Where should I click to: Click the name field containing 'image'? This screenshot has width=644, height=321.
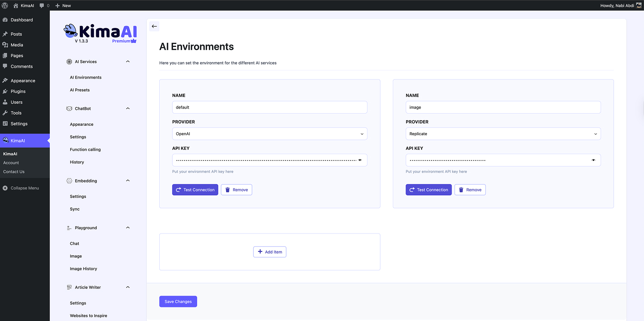pyautogui.click(x=503, y=107)
